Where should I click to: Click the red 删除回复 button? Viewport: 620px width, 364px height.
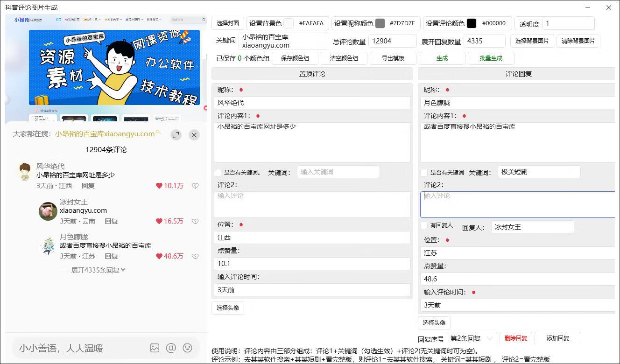(x=516, y=338)
